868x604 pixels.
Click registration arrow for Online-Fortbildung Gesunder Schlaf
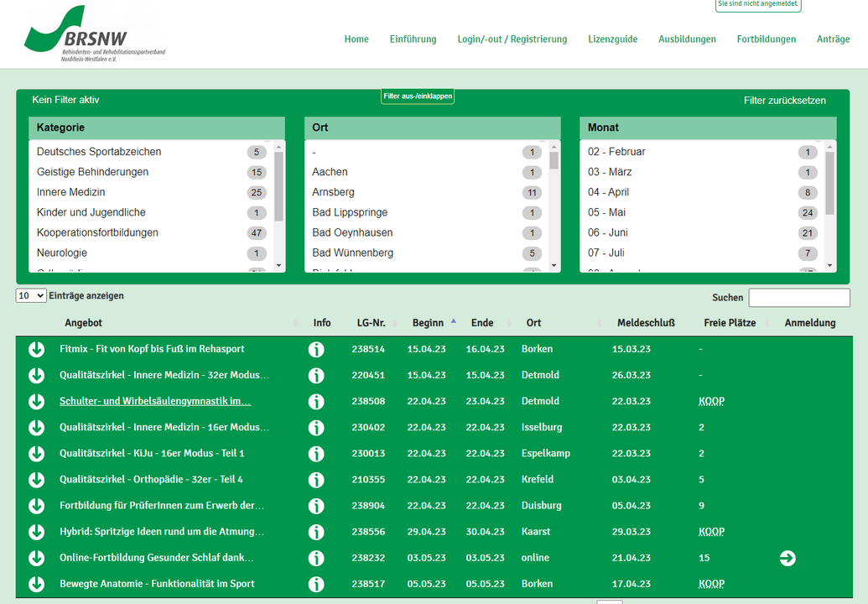pyautogui.click(x=787, y=558)
